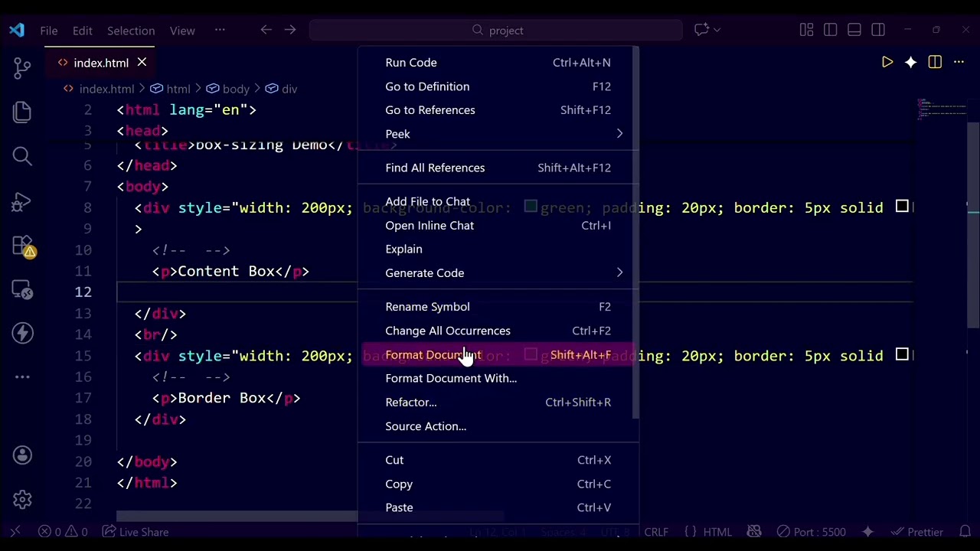The height and width of the screenshot is (551, 980).
Task: Open Copilot status icon in status bar
Action: 754,532
